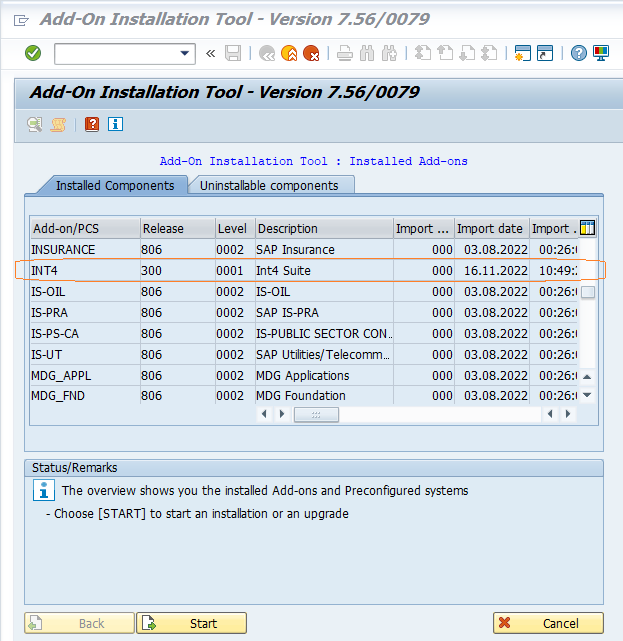Image resolution: width=623 pixels, height=641 pixels.
Task: Click the double-chevron beside the command field
Action: click(x=210, y=53)
